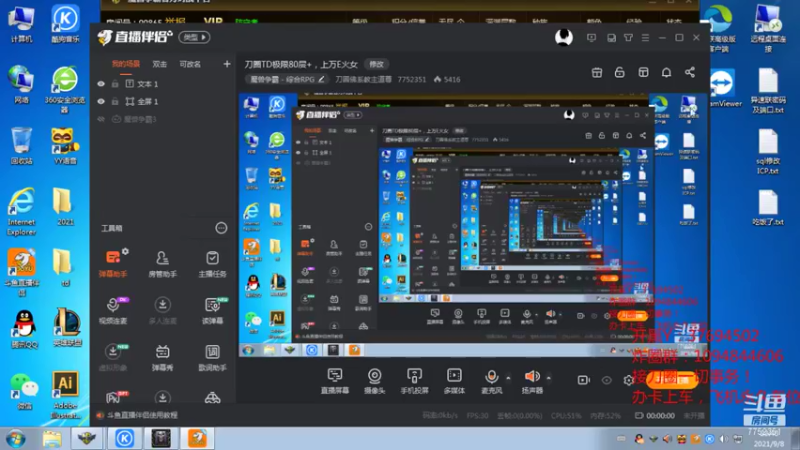Screen dimensions: 800x450
Task: Expand the speaker options arrow
Action: tap(548, 378)
